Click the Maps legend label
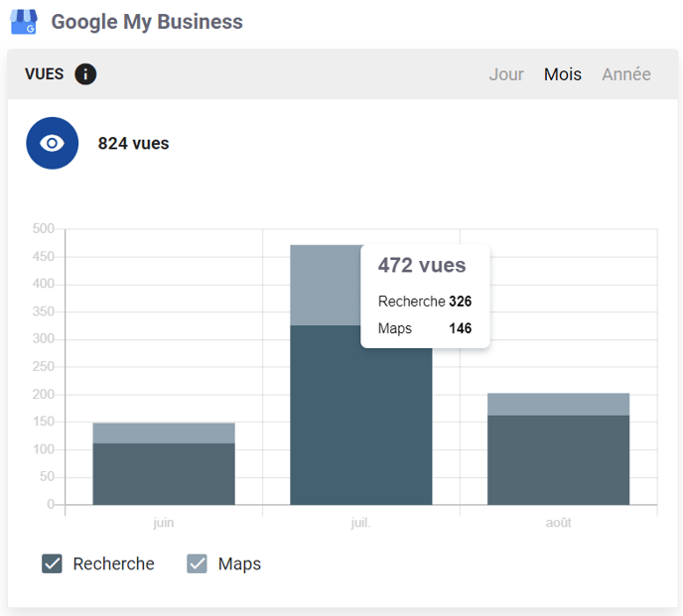 [239, 564]
